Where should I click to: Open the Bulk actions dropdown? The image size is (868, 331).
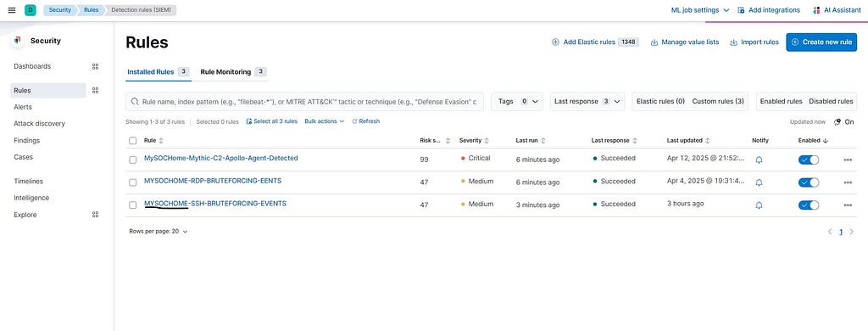click(325, 121)
